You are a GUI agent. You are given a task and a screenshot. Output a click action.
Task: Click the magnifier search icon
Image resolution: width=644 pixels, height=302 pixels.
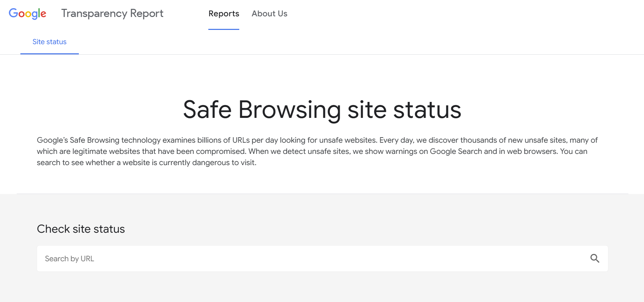click(x=595, y=259)
